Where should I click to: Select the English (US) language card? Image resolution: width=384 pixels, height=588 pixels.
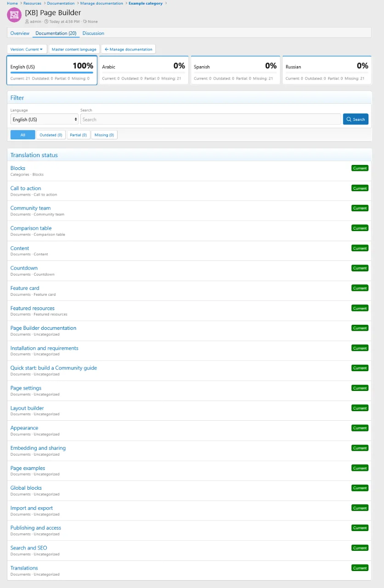(x=52, y=70)
